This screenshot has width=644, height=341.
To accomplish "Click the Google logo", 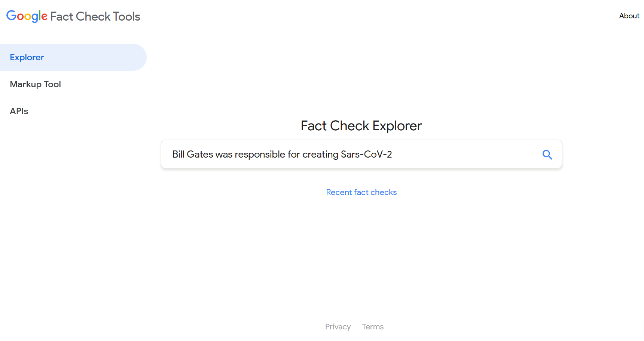I will [x=27, y=16].
